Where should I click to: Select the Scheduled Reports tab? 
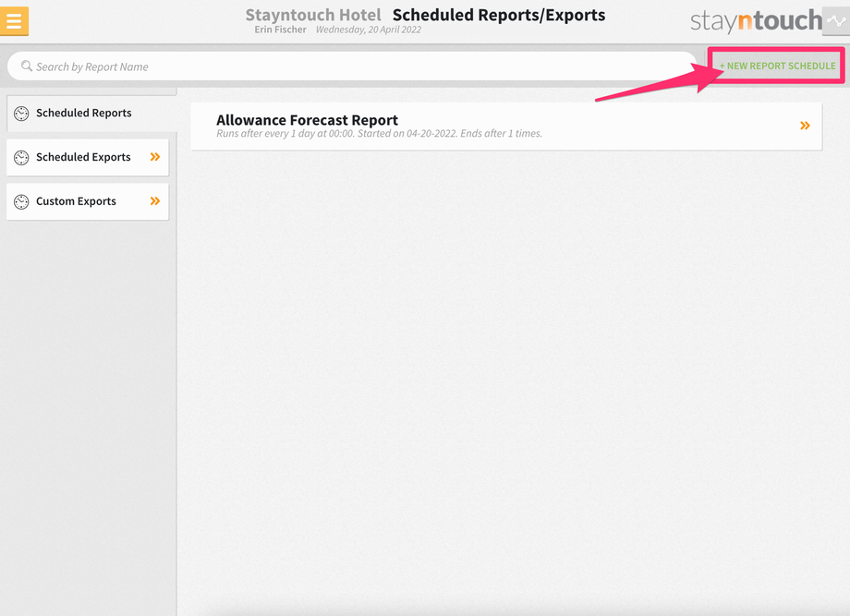(x=91, y=114)
